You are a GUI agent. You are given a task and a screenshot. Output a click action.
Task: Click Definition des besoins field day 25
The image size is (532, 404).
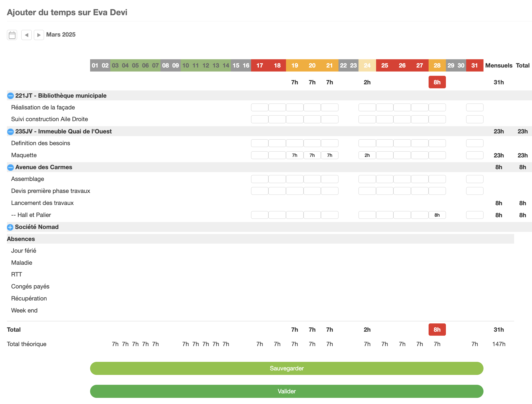(x=385, y=143)
